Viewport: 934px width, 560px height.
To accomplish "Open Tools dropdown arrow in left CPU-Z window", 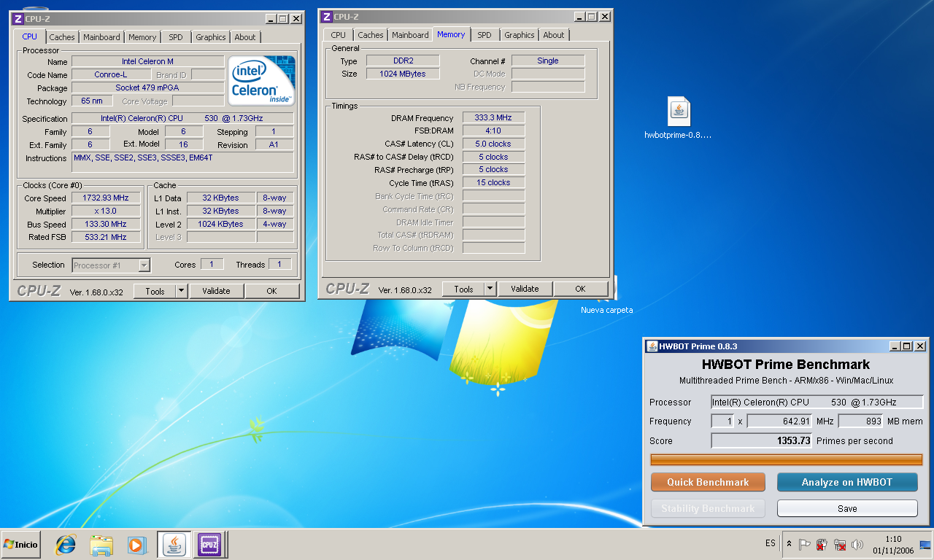I will coord(182,291).
